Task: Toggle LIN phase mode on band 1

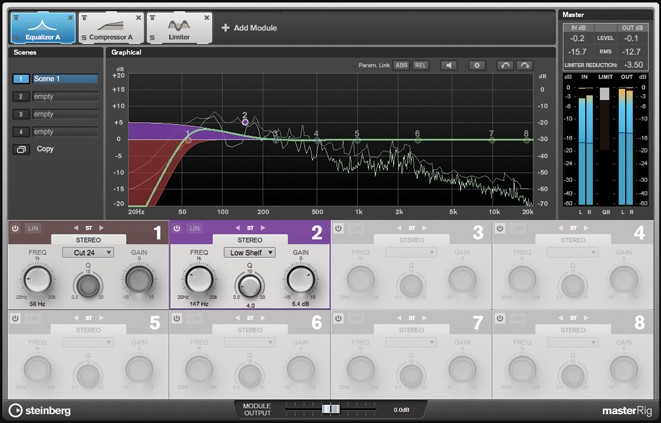Action: coord(33,228)
